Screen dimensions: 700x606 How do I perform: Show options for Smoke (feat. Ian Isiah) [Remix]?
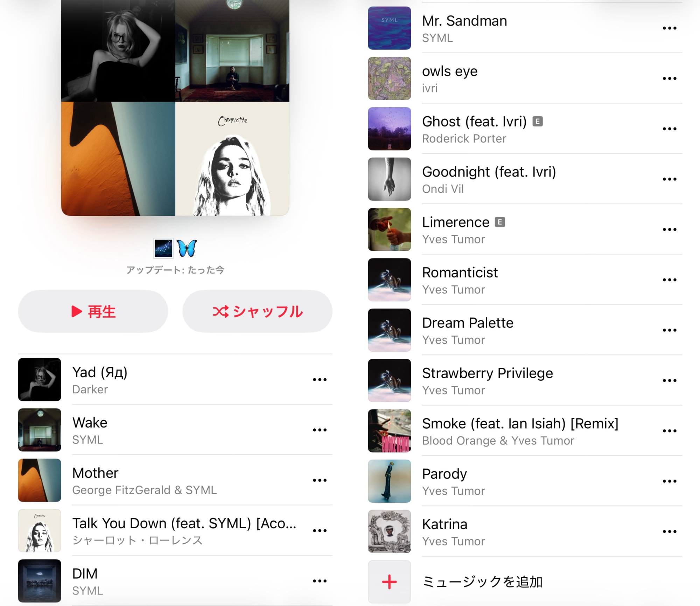click(669, 431)
